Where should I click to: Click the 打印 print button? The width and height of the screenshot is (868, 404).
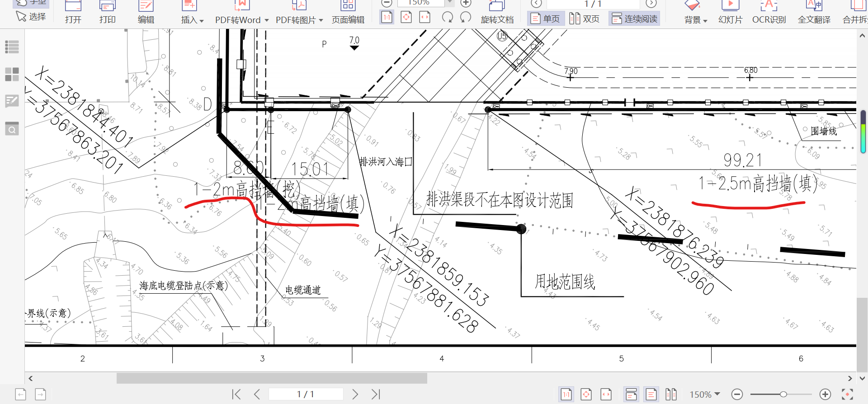pos(108,12)
